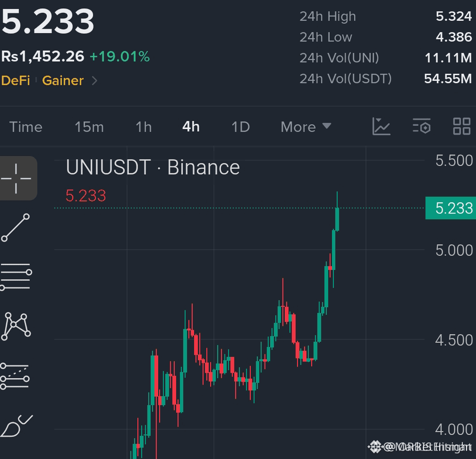Click the green 5.233 price label
476x459 pixels.
click(451, 208)
